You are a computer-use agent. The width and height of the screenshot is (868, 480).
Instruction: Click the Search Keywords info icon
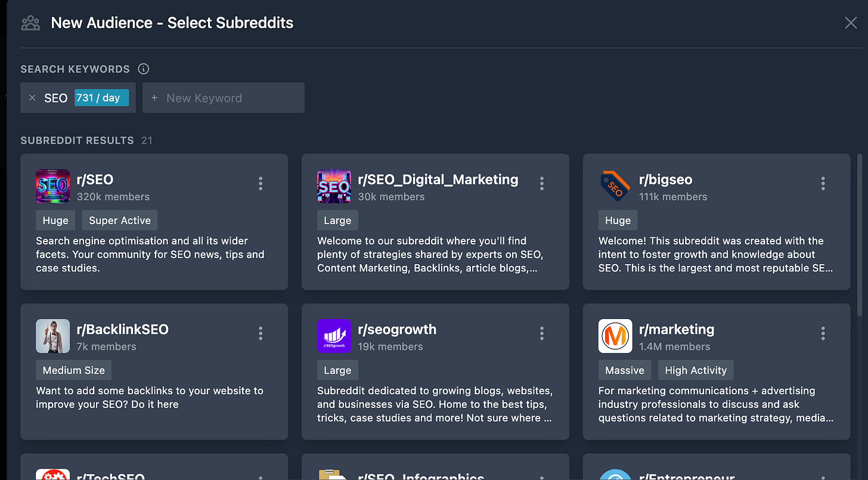click(144, 69)
